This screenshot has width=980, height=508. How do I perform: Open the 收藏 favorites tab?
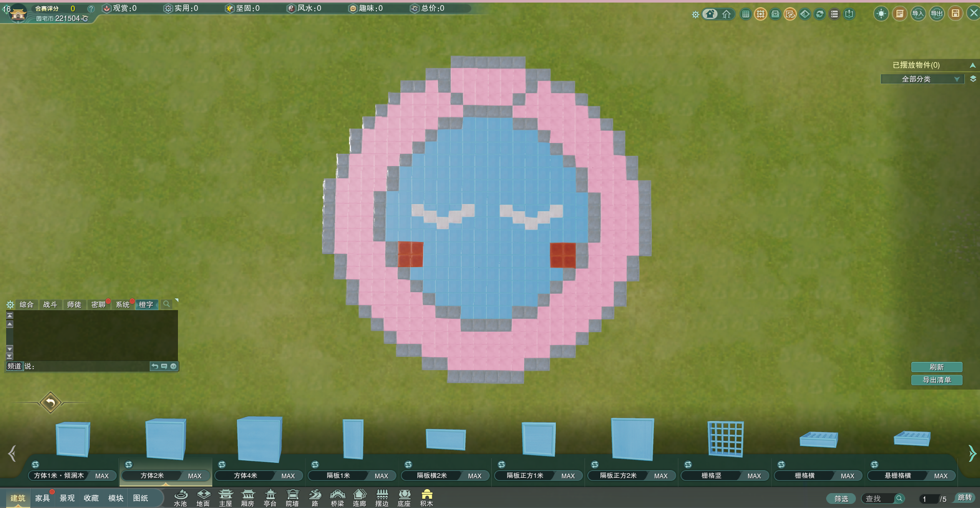[x=91, y=498]
